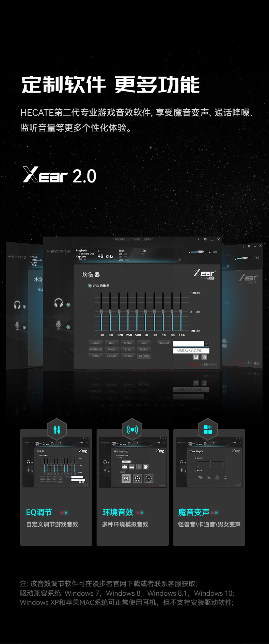
Task: Choose the Jazz equalizer preset
Action: point(144,343)
